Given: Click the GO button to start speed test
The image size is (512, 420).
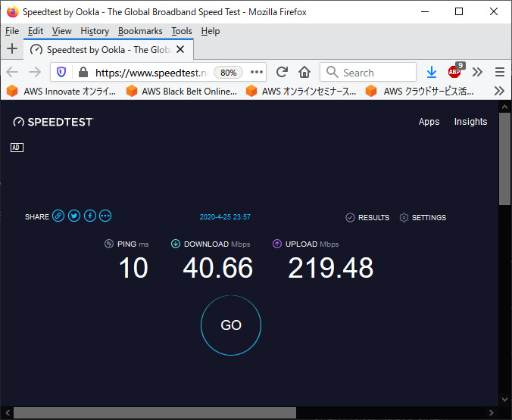Looking at the screenshot, I should coord(231,325).
